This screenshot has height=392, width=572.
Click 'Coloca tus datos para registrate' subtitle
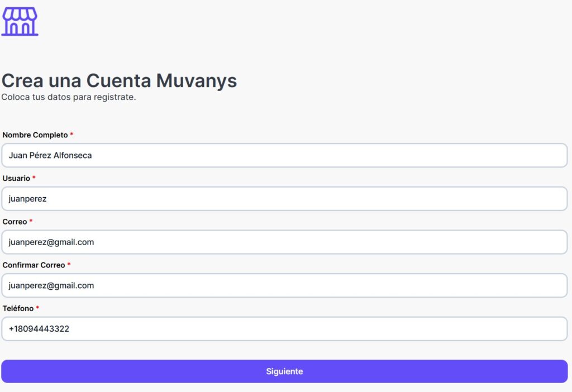(69, 97)
